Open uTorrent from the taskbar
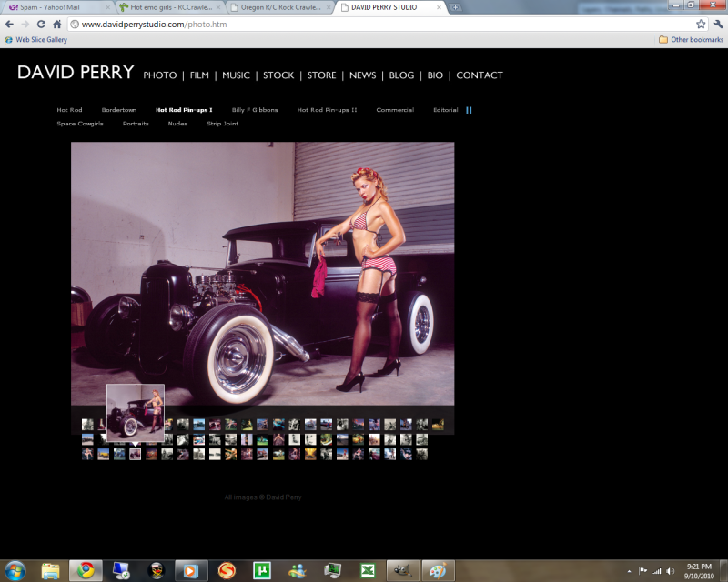 262,570
